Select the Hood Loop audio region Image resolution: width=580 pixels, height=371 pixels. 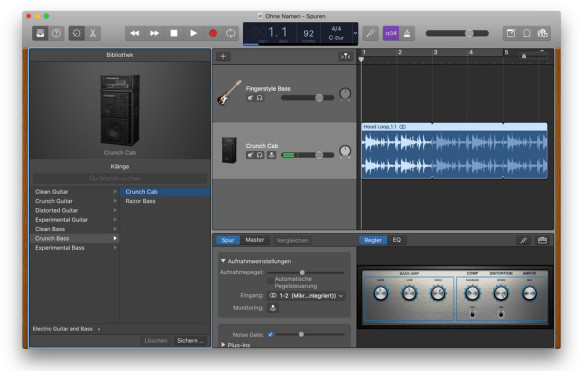pyautogui.click(x=454, y=151)
